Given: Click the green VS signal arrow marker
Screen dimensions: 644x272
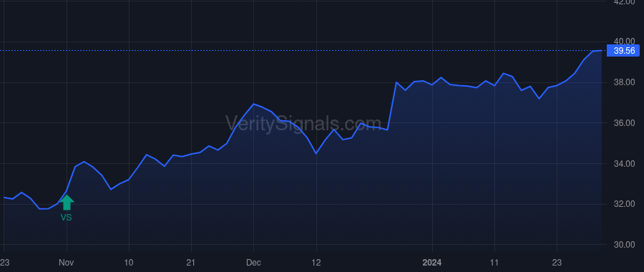Looking at the screenshot, I should (67, 202).
